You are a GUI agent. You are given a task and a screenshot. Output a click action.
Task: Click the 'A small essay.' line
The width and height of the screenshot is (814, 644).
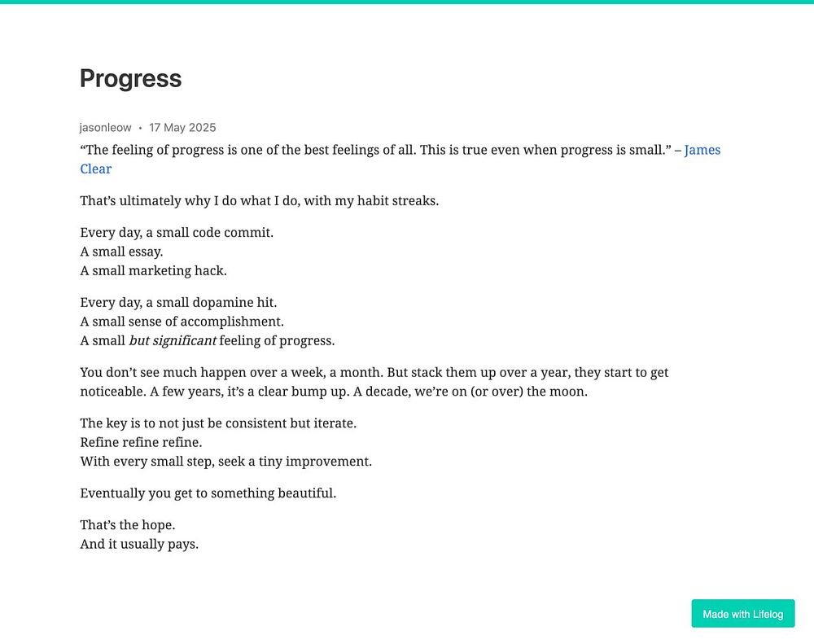pyautogui.click(x=121, y=252)
